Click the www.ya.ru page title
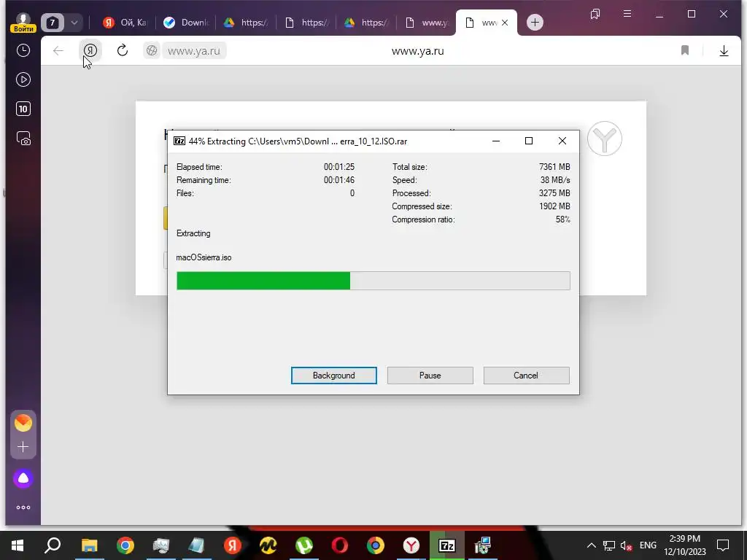This screenshot has height=560, width=747. [x=418, y=51]
